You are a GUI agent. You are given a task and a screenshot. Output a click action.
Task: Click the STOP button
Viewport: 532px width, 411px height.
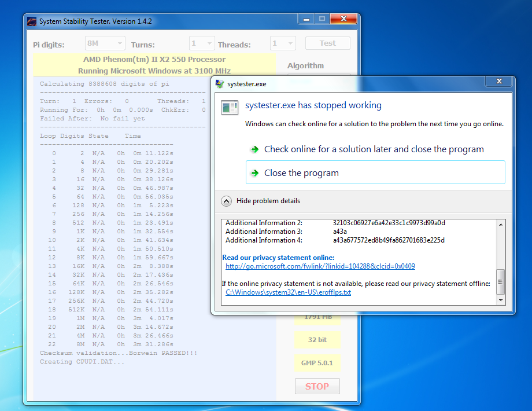coord(317,386)
